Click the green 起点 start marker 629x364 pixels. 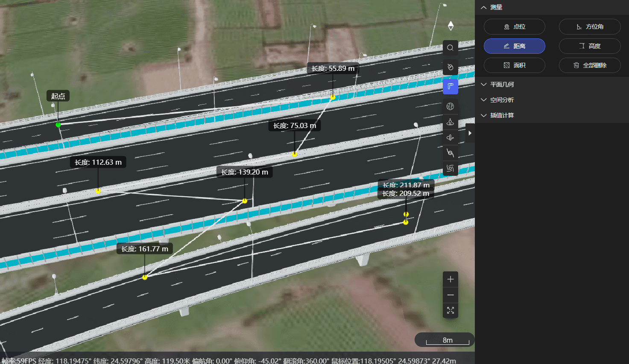click(58, 125)
